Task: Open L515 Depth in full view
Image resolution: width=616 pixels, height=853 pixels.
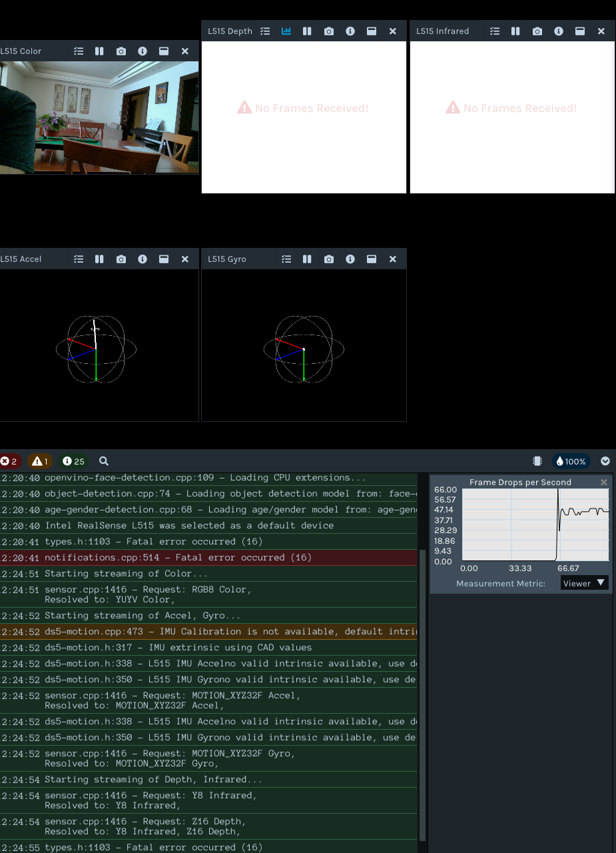Action: (371, 31)
